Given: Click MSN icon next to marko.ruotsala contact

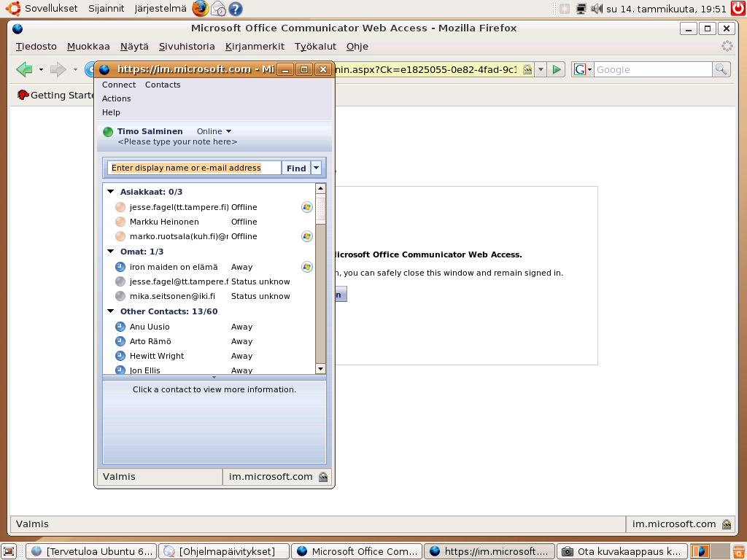Looking at the screenshot, I should (x=307, y=236).
